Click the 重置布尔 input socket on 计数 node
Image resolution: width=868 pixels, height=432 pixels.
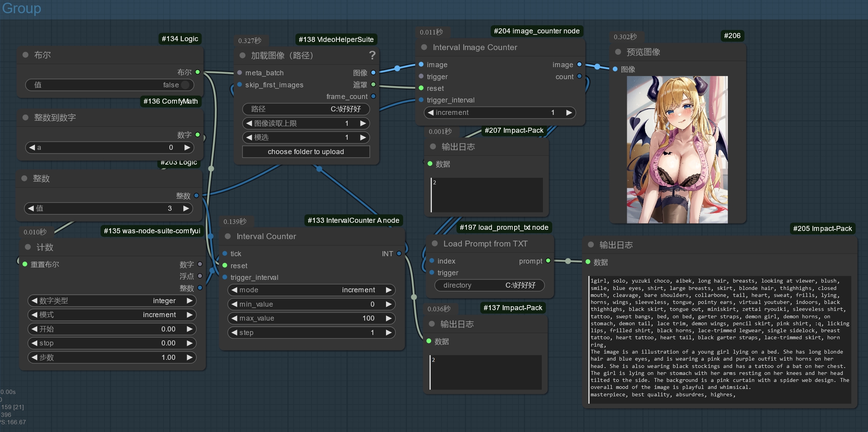(25, 264)
